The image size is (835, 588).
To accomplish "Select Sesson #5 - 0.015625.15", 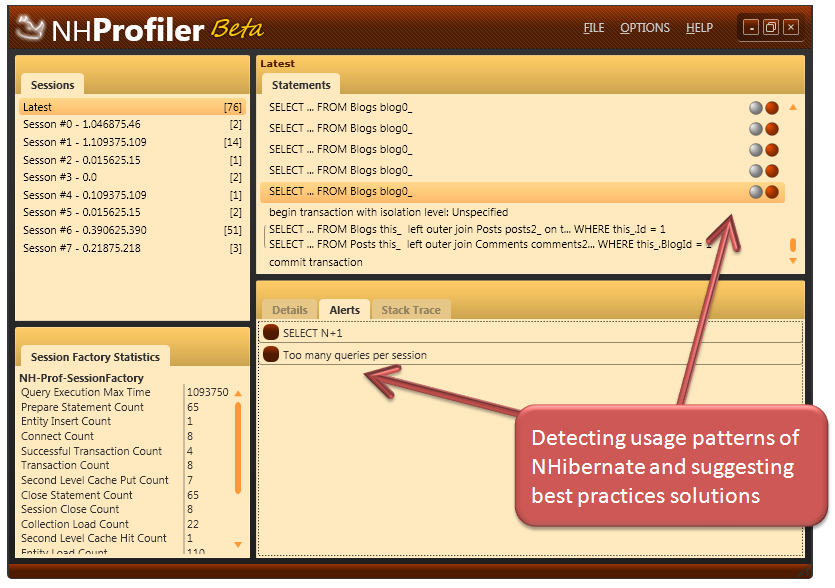I will (132, 213).
